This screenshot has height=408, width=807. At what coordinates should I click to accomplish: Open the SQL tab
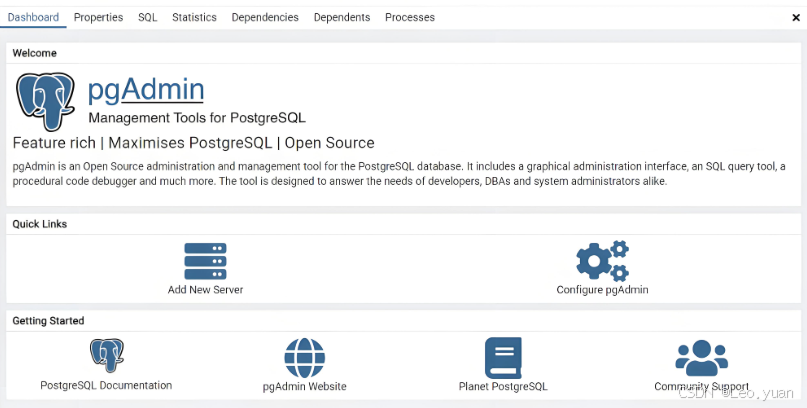[148, 17]
